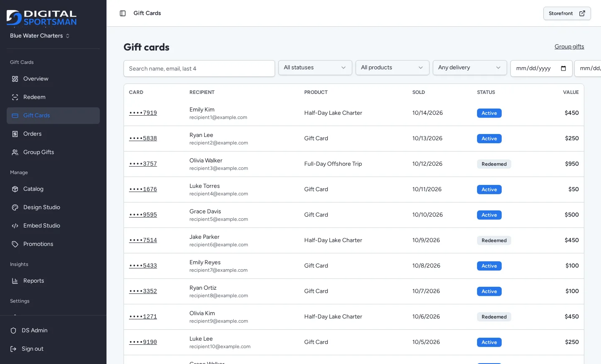The image size is (601, 364).
Task: Click the sold date 10/9/2026
Action: [x=426, y=240]
